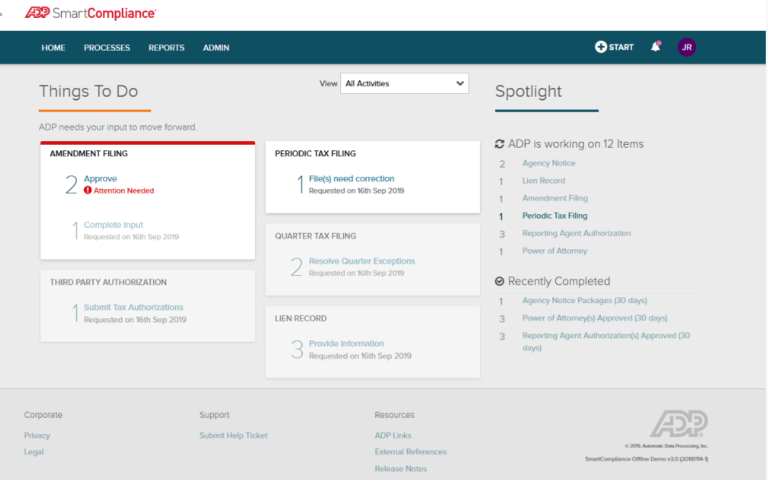Open File(s) need correction link
768x480 pixels.
coord(352,178)
